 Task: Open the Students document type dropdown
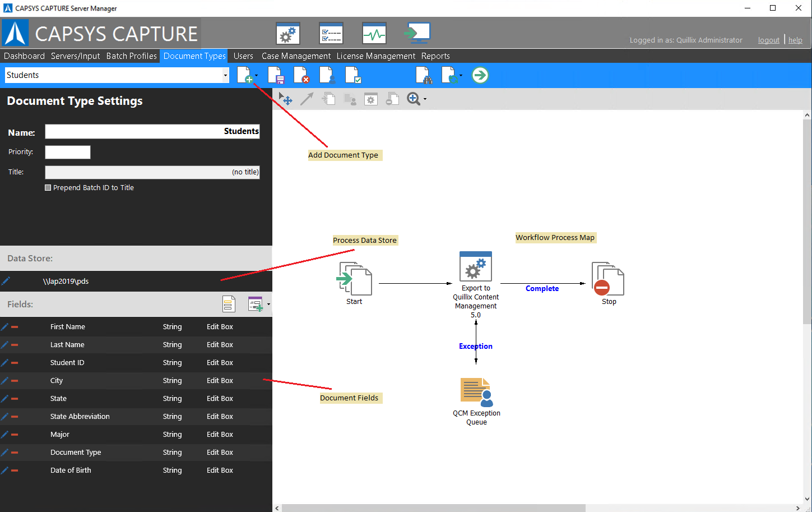pyautogui.click(x=226, y=75)
